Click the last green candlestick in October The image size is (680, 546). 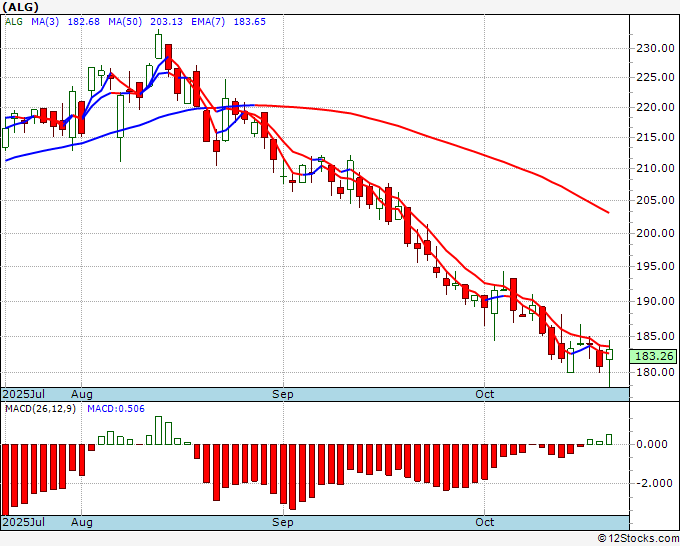[609, 354]
